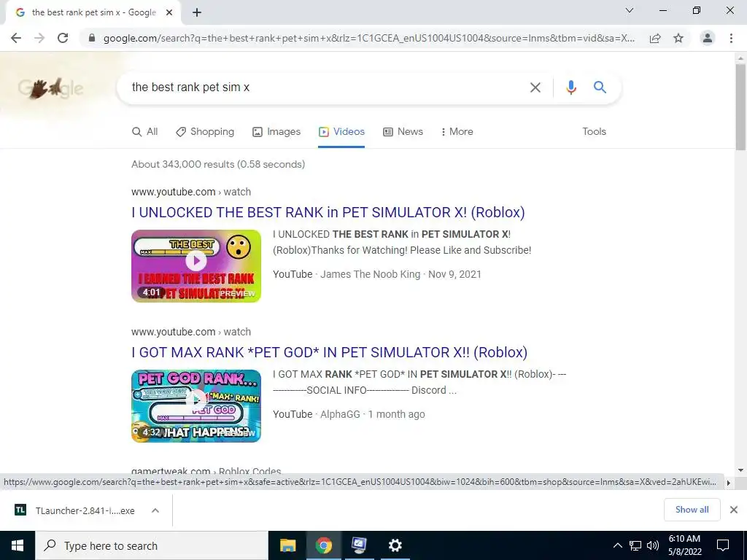Screen dimensions: 747x560
Task: Show all downloads
Action: (x=692, y=510)
